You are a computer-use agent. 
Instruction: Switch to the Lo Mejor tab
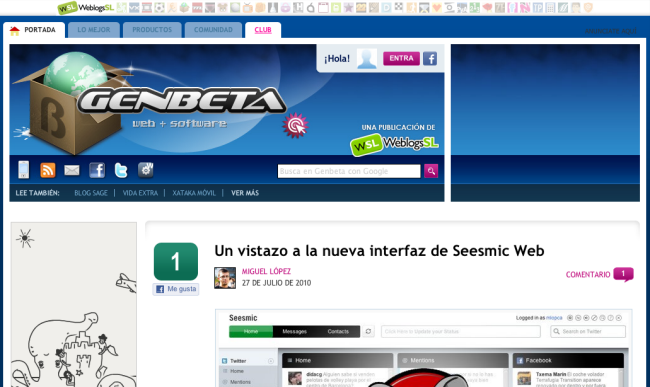94,30
